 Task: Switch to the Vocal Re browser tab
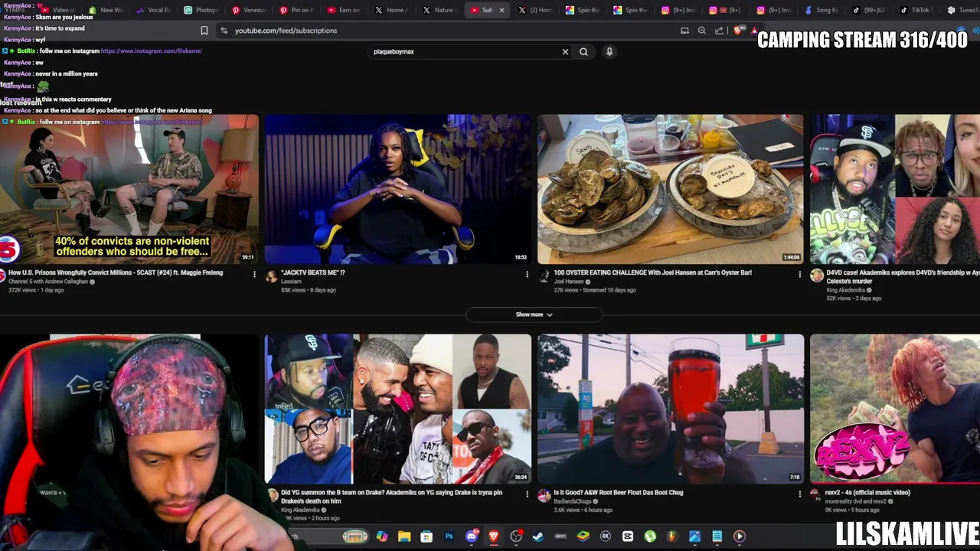pos(154,10)
